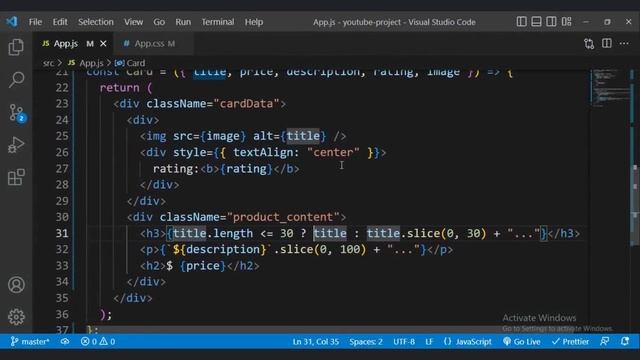Open the notifications bell icon
Image resolution: width=640 pixels, height=360 pixels.
coord(624,341)
